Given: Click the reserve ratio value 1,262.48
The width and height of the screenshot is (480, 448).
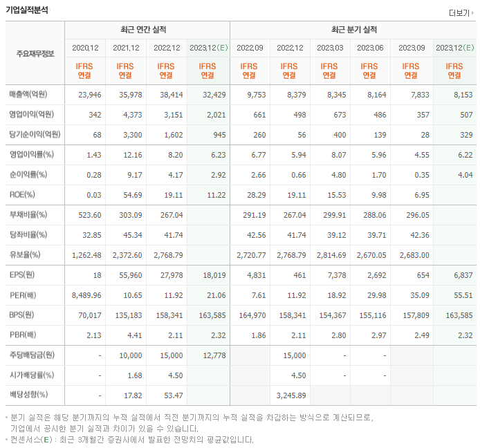Looking at the screenshot, I should 86,256.
